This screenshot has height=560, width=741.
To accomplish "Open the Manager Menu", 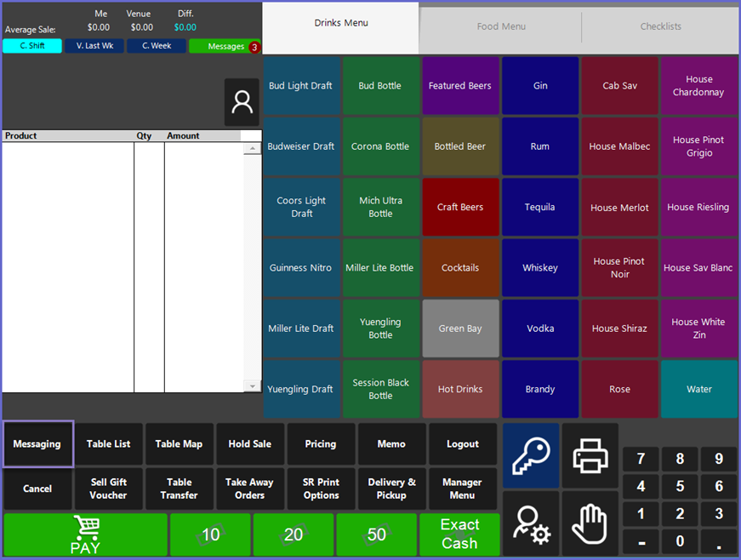I will tap(462, 489).
